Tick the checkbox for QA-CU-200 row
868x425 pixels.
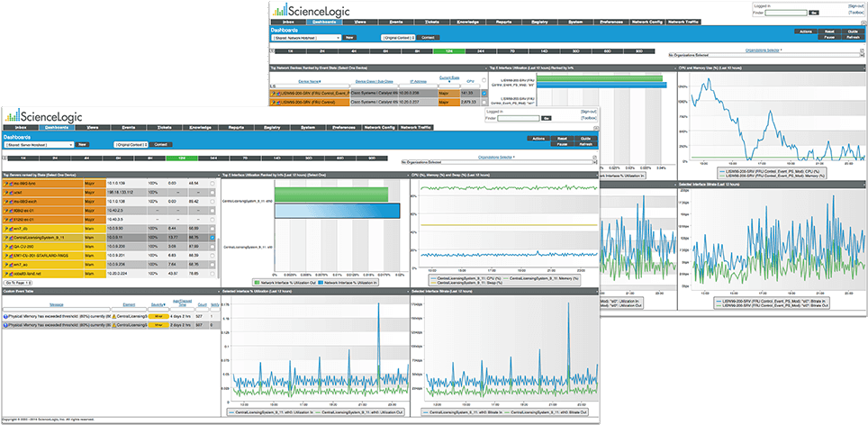click(x=212, y=246)
